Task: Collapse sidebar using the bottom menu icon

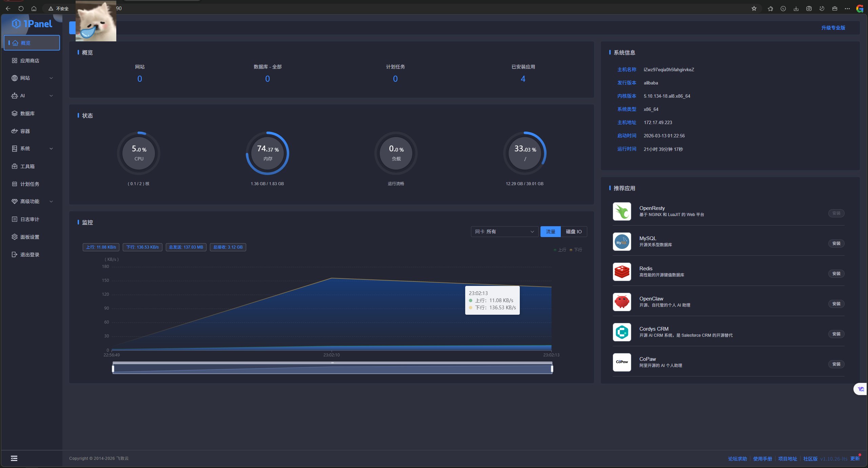Action: coord(14,458)
